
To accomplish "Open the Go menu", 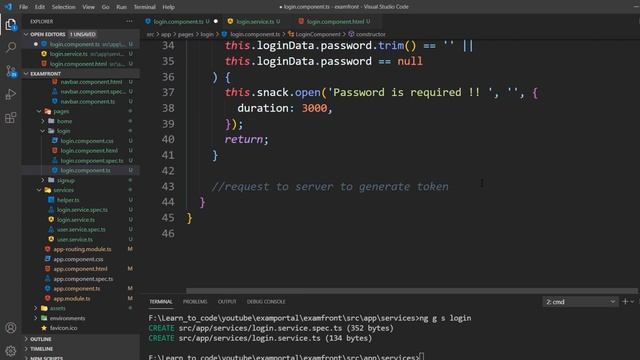I will pyautogui.click(x=105, y=7).
